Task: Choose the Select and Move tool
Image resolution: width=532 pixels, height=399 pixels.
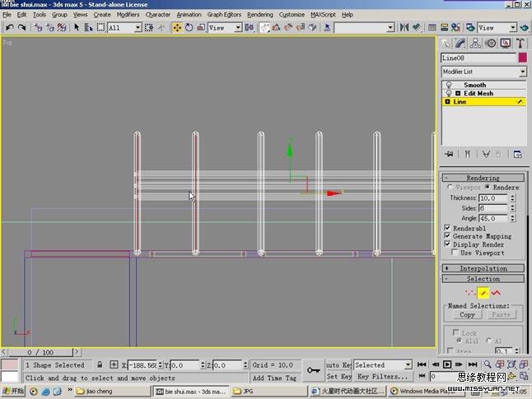Action: click(x=177, y=27)
